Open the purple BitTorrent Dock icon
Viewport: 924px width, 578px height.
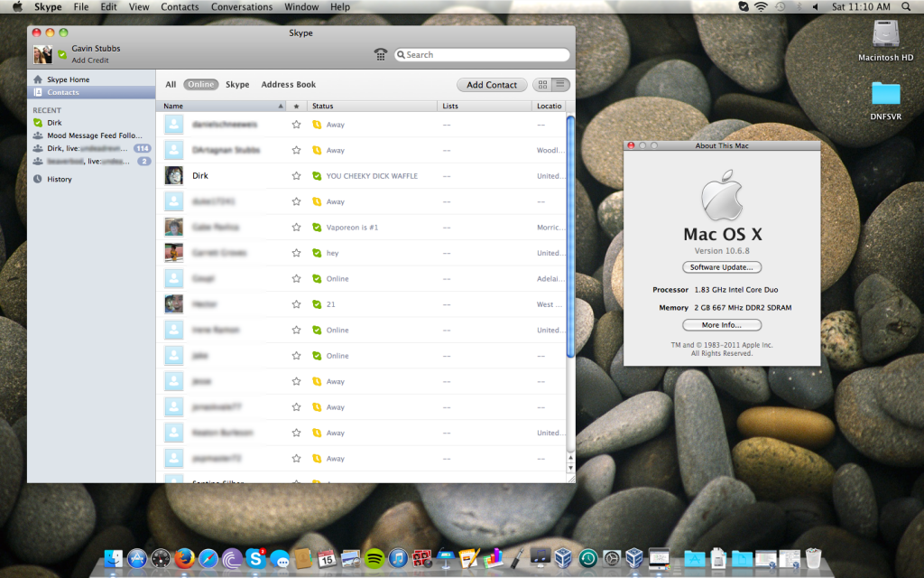pos(232,558)
